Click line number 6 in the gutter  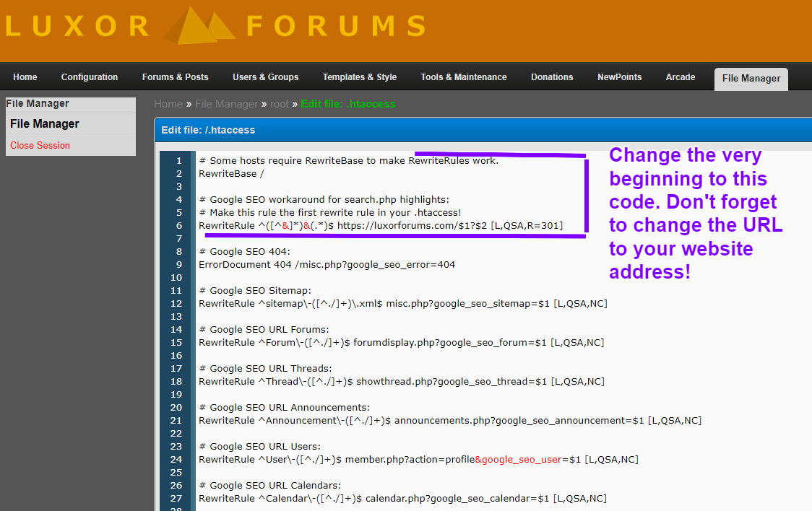[x=179, y=225]
